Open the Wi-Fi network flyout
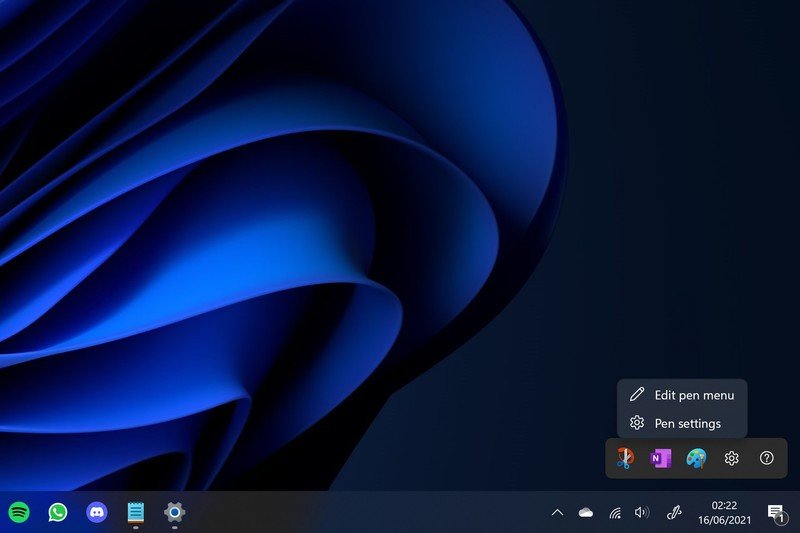This screenshot has height=533, width=800. click(615, 513)
